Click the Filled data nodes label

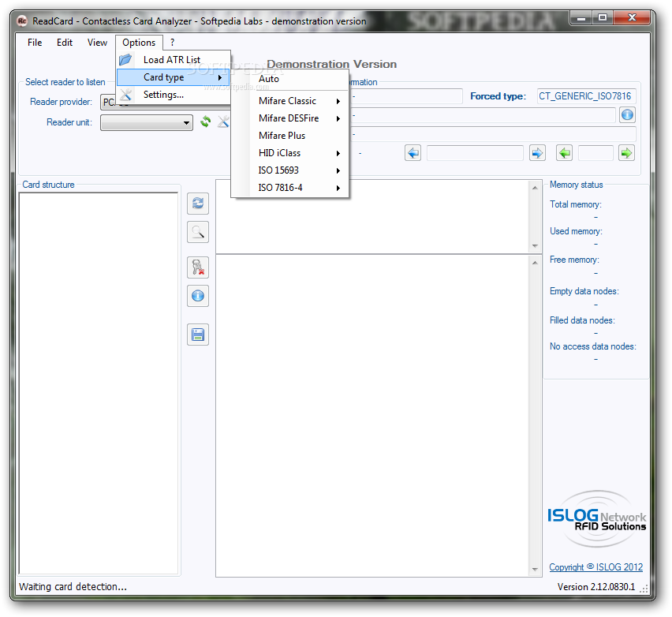coord(582,320)
